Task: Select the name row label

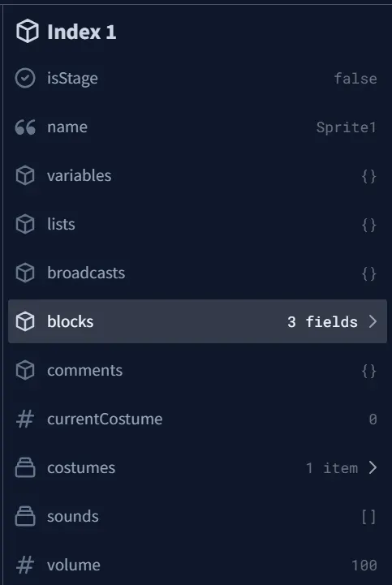Action: click(67, 127)
